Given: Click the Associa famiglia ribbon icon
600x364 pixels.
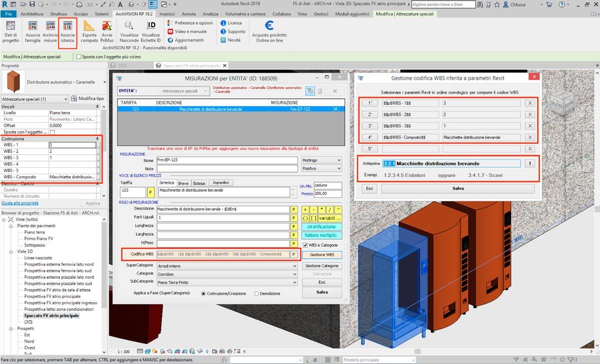Looking at the screenshot, I should [32, 32].
